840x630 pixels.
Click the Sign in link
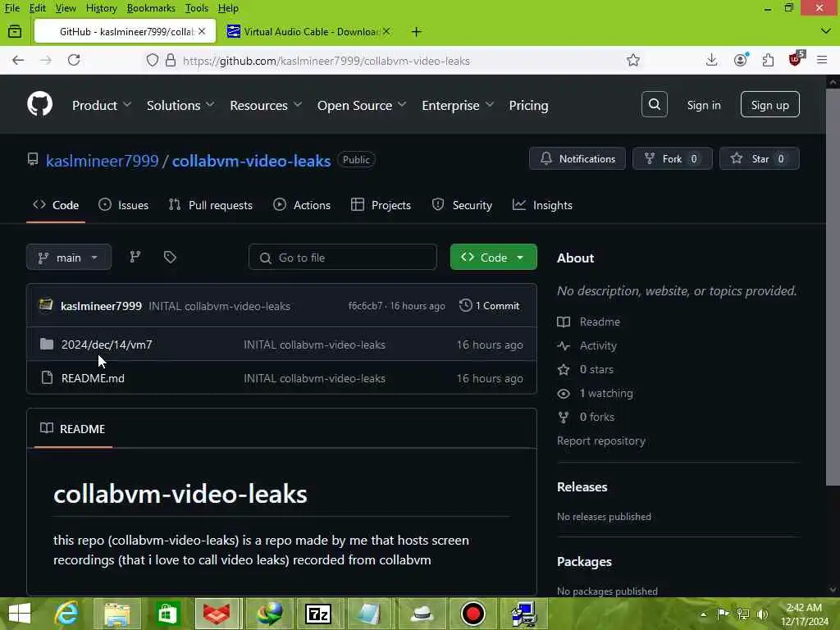coord(703,105)
